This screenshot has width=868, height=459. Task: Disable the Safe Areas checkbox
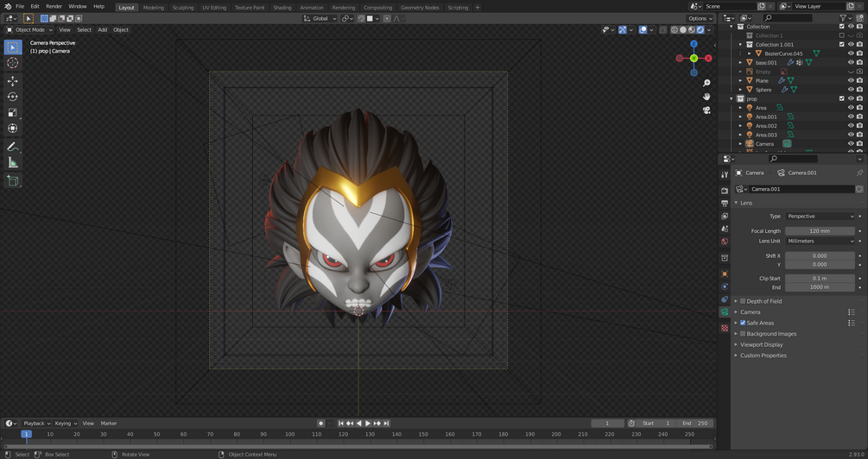(x=743, y=323)
